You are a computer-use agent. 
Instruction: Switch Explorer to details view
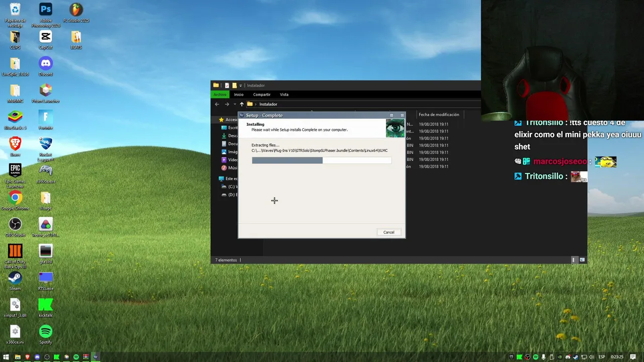click(574, 260)
